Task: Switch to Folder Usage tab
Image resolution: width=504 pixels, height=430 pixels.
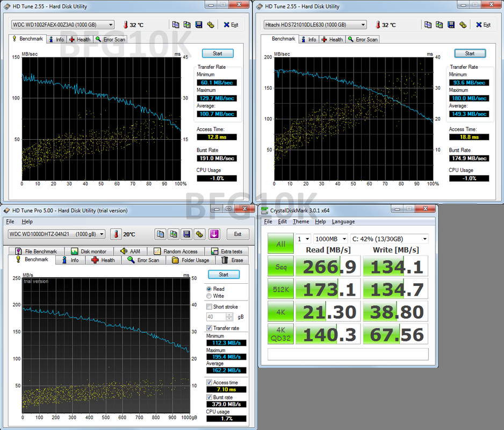Action: pyautogui.click(x=191, y=260)
